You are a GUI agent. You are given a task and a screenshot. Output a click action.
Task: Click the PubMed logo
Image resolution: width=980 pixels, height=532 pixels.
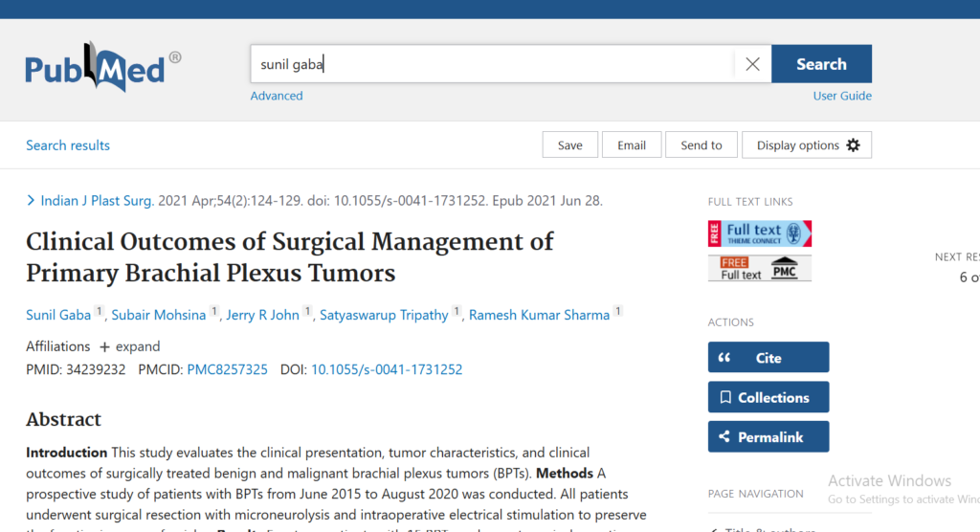102,68
